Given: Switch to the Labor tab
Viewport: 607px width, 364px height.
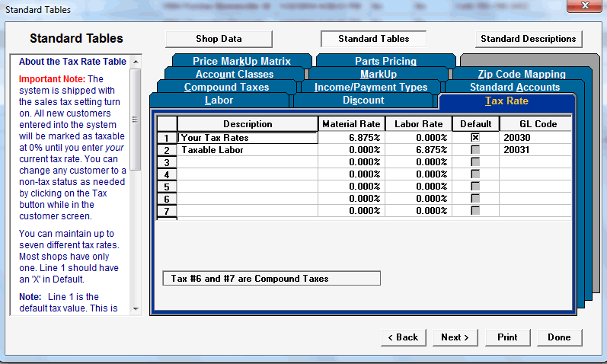Looking at the screenshot, I should point(219,101).
